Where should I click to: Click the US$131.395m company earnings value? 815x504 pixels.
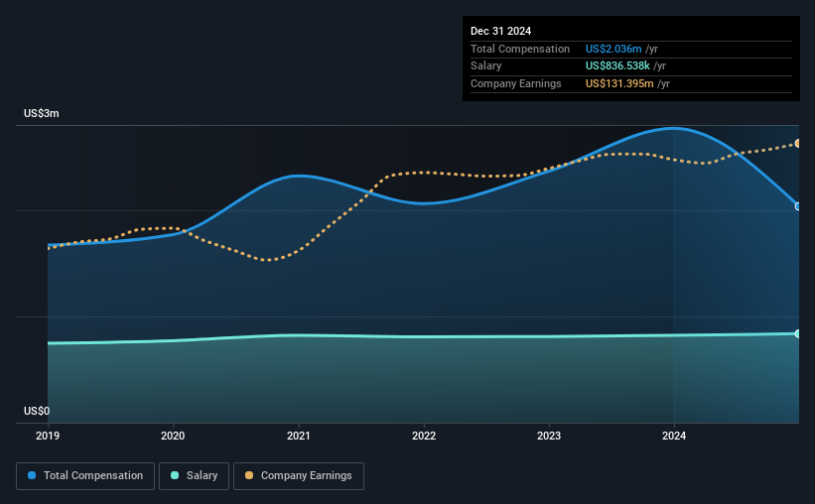tap(619, 83)
